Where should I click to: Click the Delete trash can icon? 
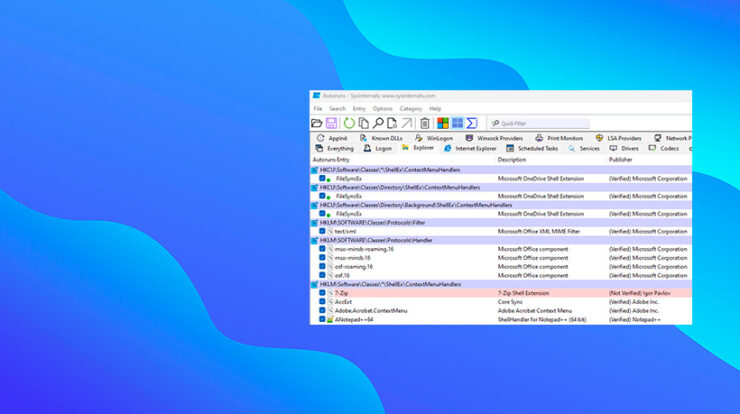click(x=425, y=123)
